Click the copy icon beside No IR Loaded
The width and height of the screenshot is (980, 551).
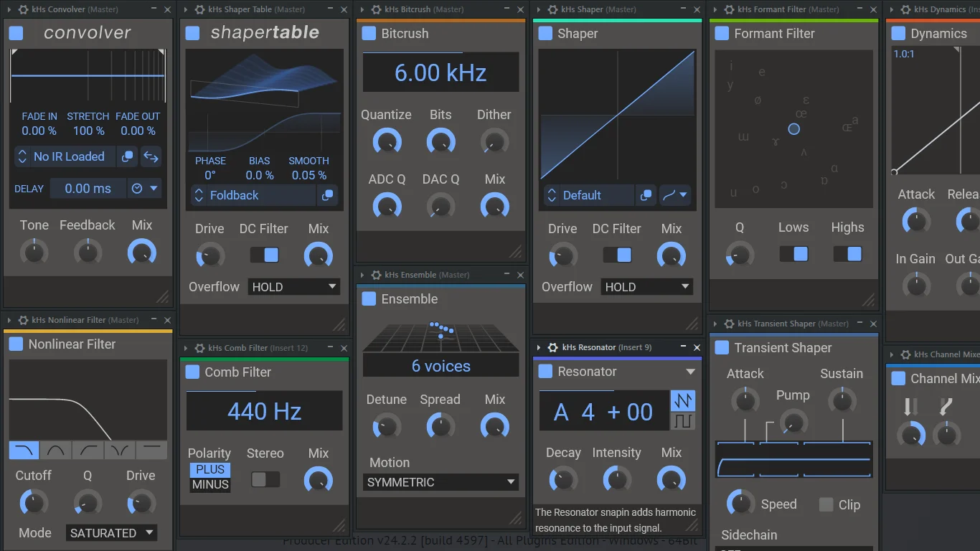click(x=127, y=156)
